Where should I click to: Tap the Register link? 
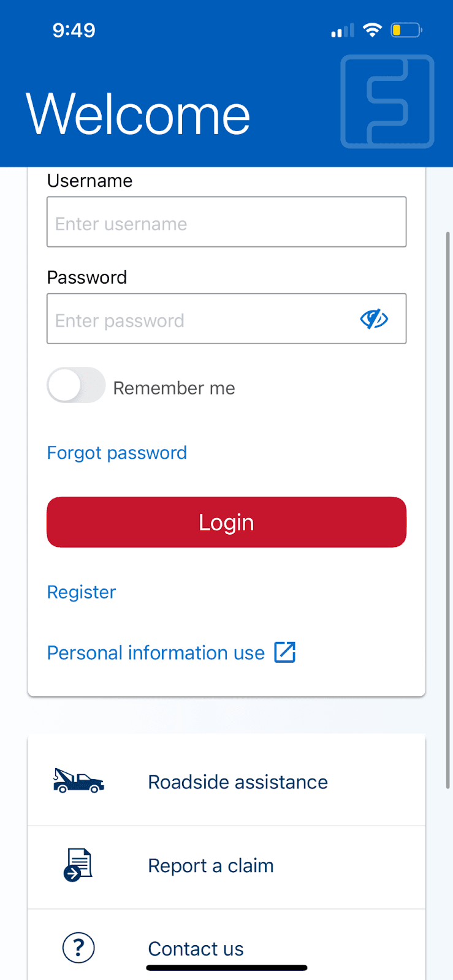click(x=82, y=592)
